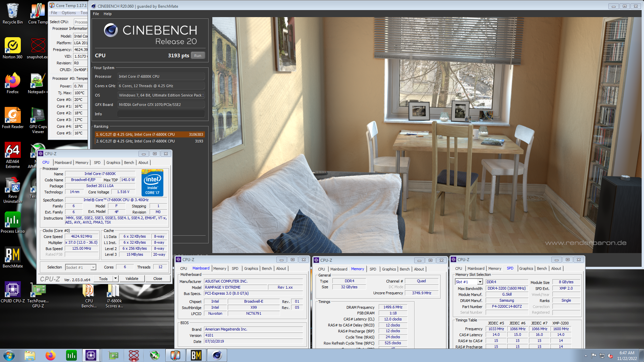
Task: Click DRAM Frequency value 1499.6 MHz
Action: [393, 307]
